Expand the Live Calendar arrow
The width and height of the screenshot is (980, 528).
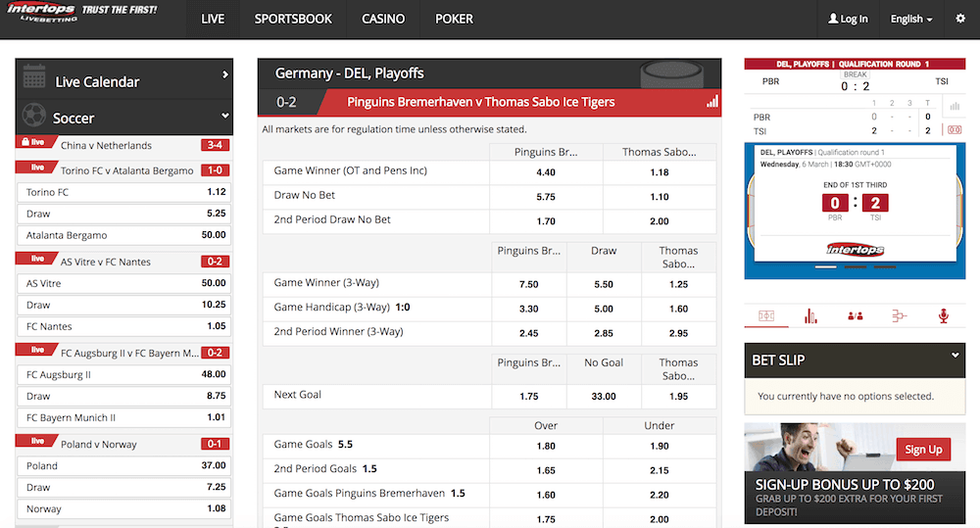coord(225,74)
